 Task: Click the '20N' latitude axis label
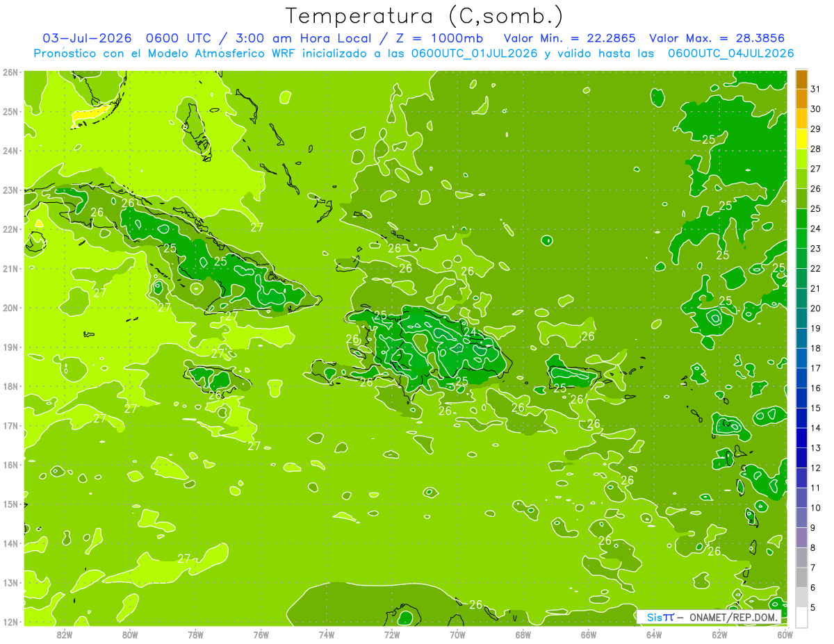coord(10,308)
